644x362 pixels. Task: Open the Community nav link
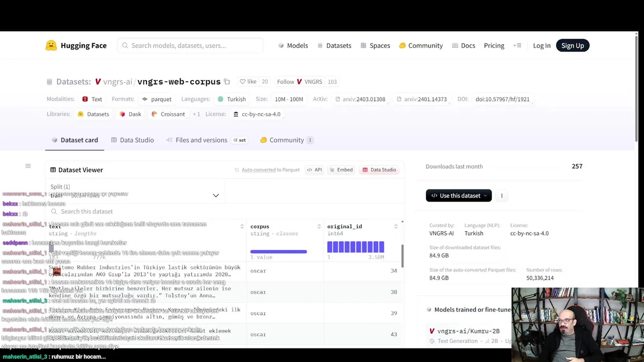(x=421, y=46)
